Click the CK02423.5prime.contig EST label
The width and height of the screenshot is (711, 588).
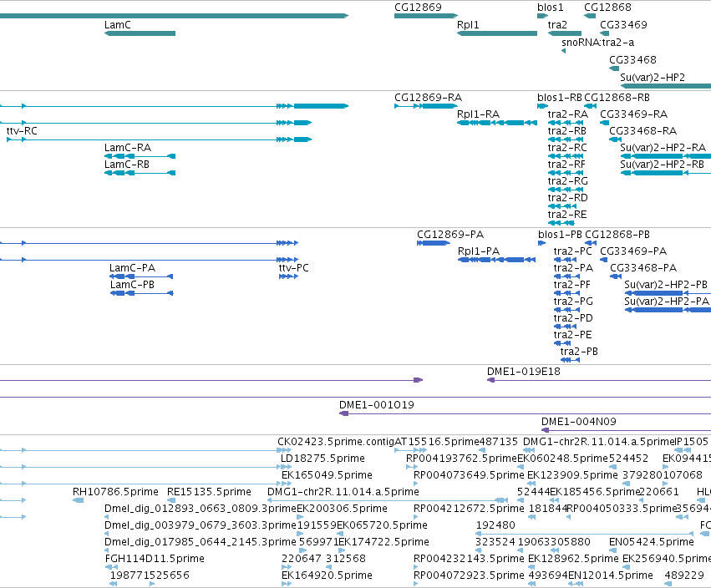click(336, 442)
